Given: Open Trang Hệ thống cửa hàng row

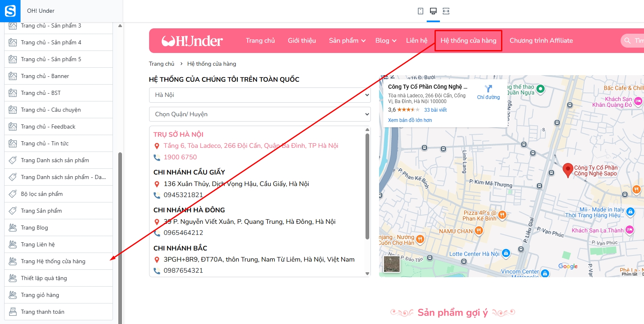Looking at the screenshot, I should (59, 261).
